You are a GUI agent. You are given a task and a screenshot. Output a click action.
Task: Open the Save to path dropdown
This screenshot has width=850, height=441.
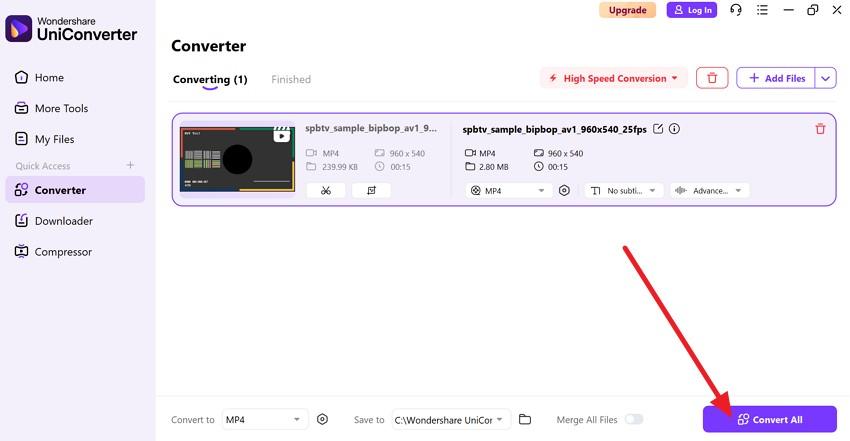451,419
